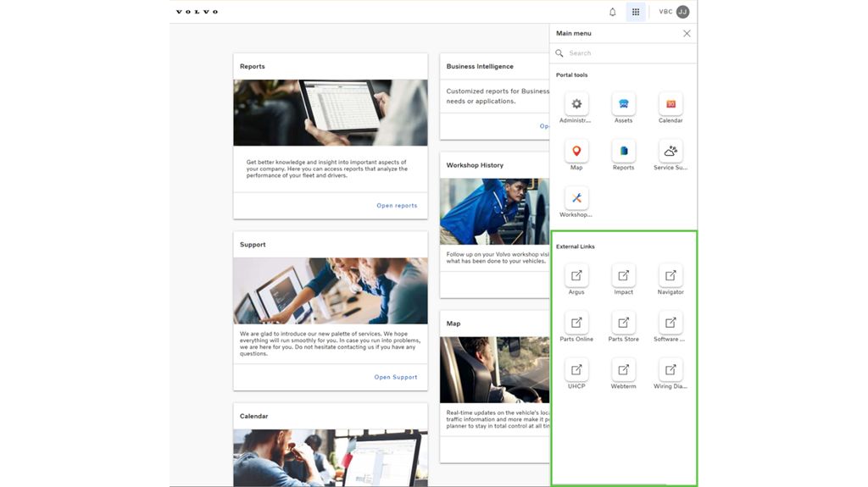Click the main menu Search field
Image resolution: width=868 pixels, height=487 pixels.
pyautogui.click(x=627, y=53)
